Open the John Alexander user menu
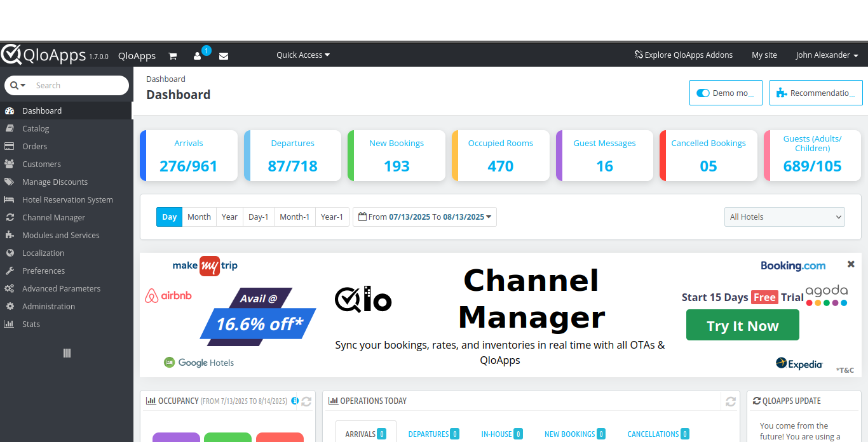This screenshot has height=442, width=868. coord(827,55)
